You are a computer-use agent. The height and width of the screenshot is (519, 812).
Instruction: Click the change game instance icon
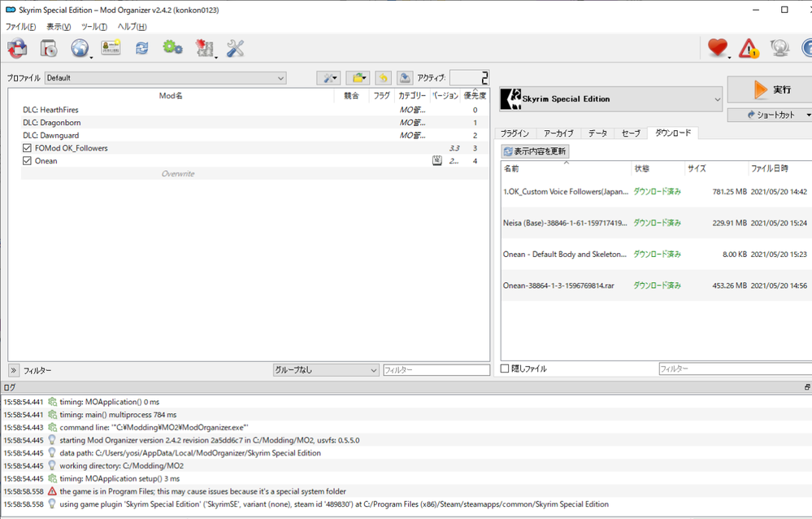coord(17,49)
